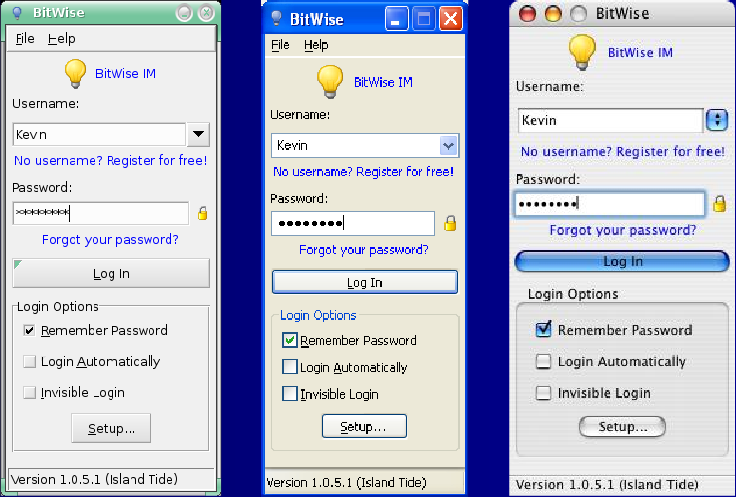The height and width of the screenshot is (497, 736).
Task: Click Log In button in the Windows XP window
Action: pos(365,282)
